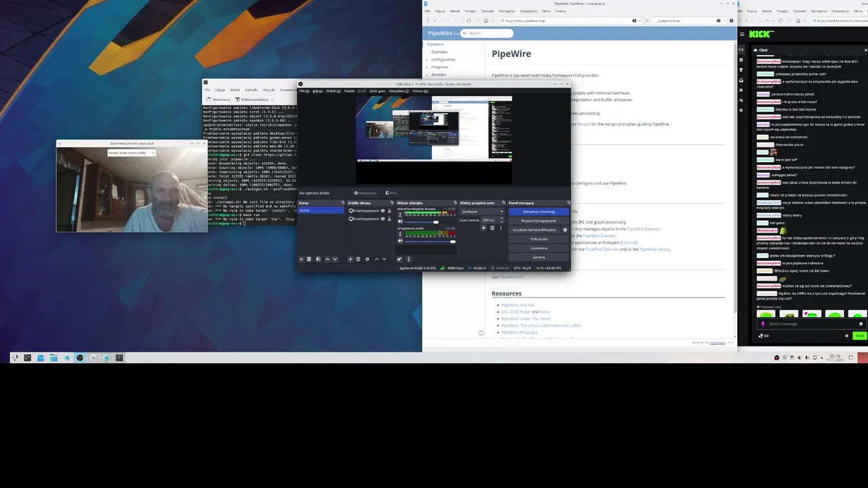Reload page in PipeWire Konqueror window
The image size is (868, 488).
click(x=469, y=20)
